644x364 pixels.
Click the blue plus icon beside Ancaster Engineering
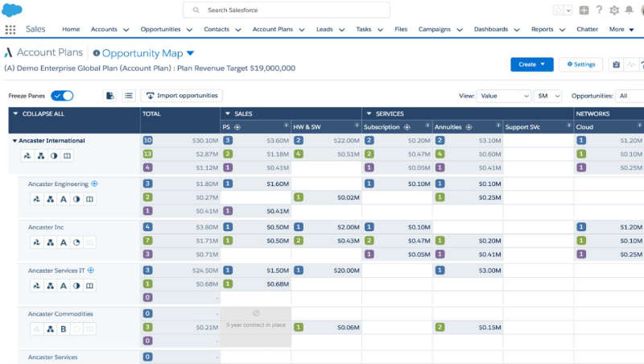(94, 184)
